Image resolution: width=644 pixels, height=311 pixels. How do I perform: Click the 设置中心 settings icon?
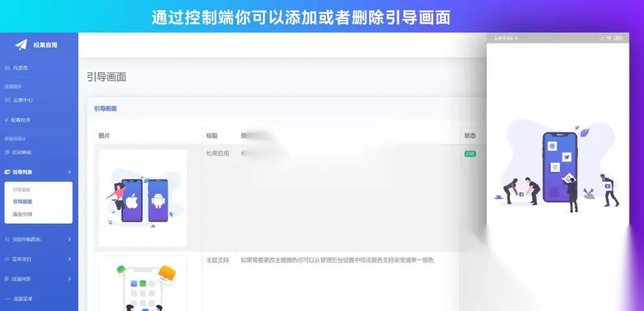[x=7, y=100]
